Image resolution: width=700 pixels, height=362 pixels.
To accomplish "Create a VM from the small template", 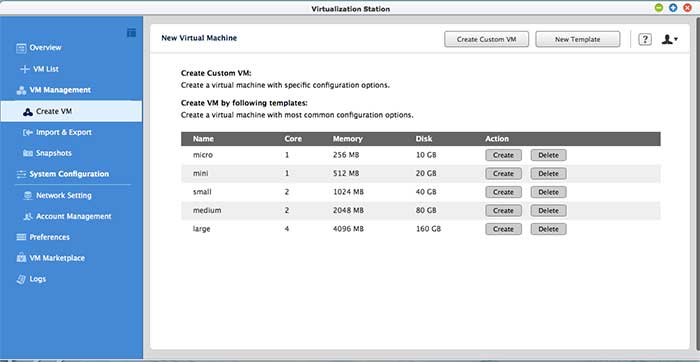I will pyautogui.click(x=504, y=192).
